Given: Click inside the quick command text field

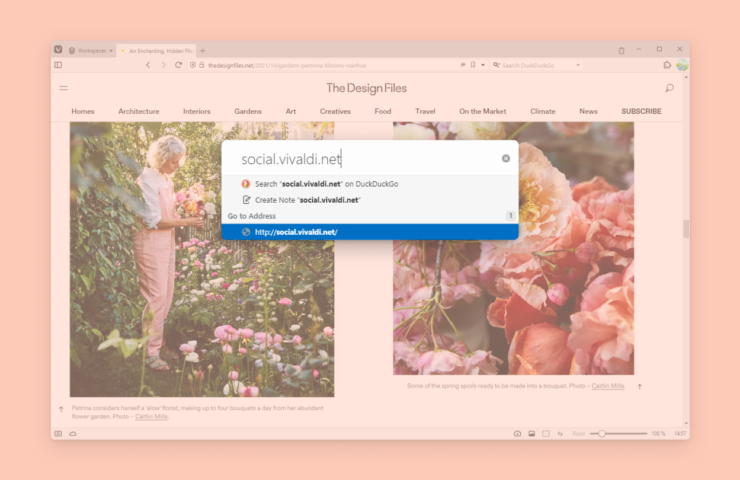Looking at the screenshot, I should [x=368, y=159].
